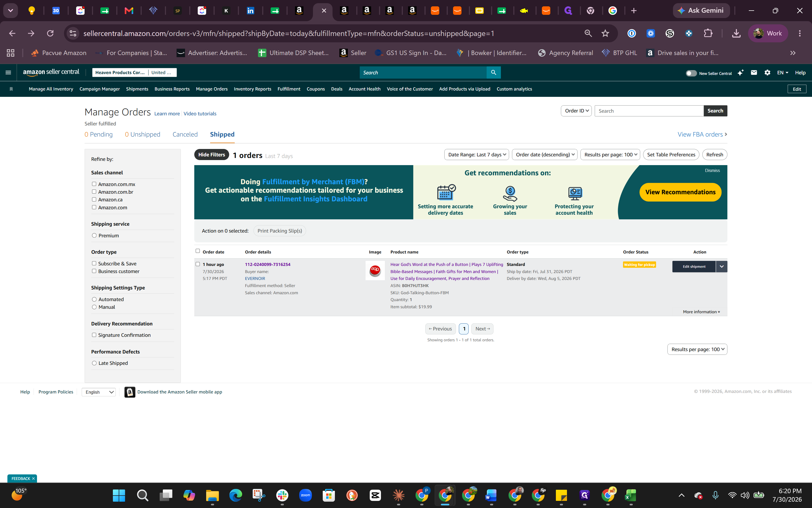Click the browser back arrow

point(12,33)
